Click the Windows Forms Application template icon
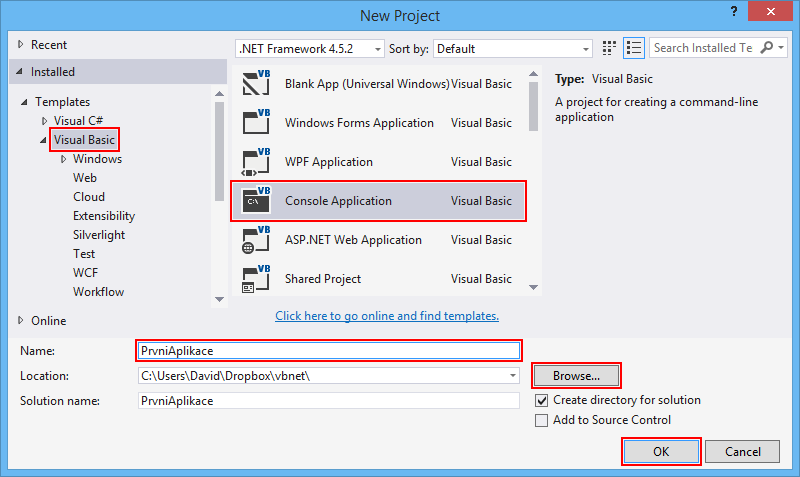Viewport: 800px width, 477px height. click(256, 122)
